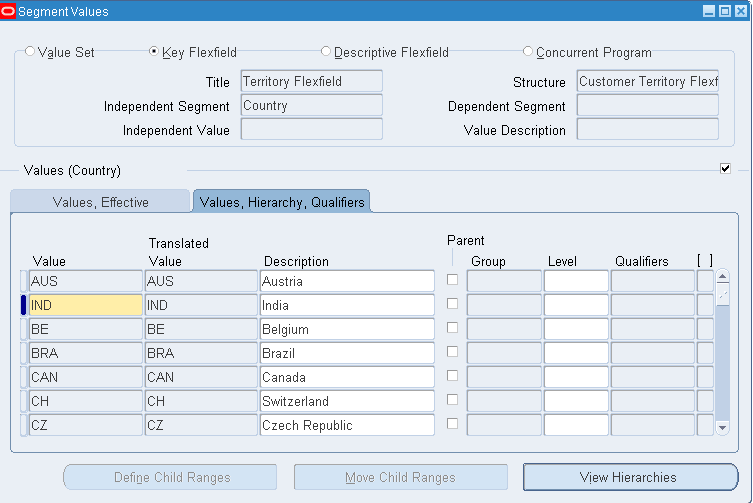
Task: Click the Description field containing Belgium
Action: pyautogui.click(x=346, y=329)
